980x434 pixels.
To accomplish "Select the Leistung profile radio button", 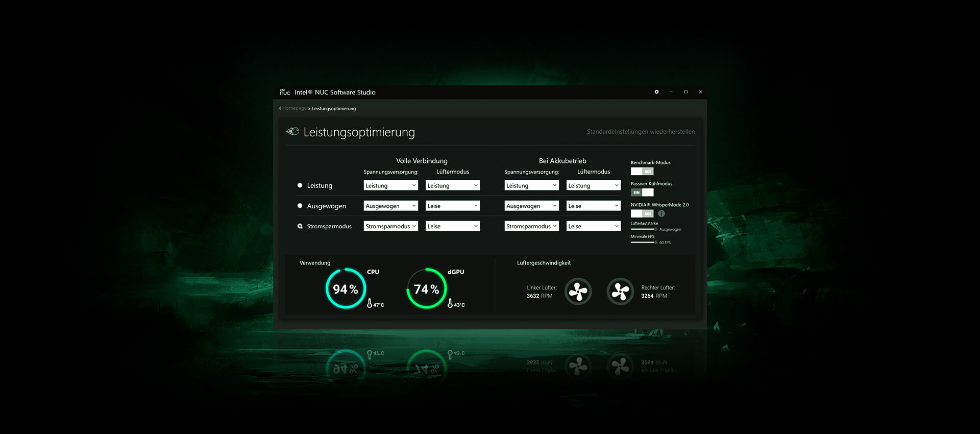I will point(300,185).
